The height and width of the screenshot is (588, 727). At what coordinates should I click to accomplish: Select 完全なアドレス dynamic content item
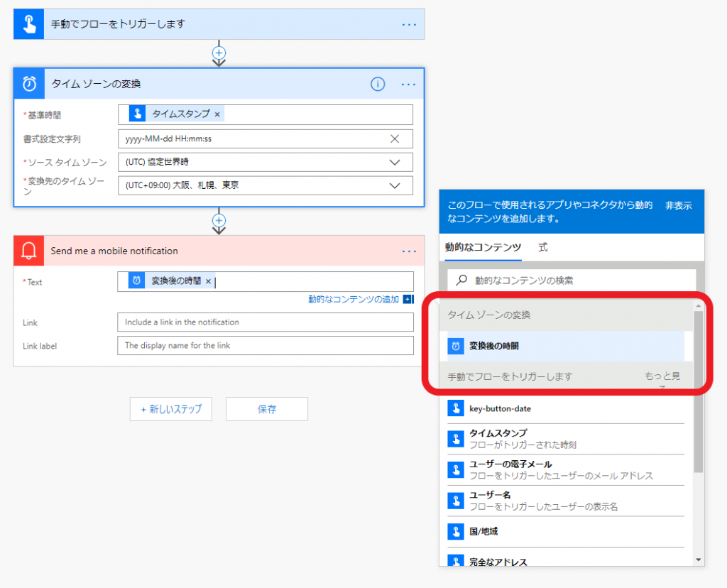pos(566,560)
